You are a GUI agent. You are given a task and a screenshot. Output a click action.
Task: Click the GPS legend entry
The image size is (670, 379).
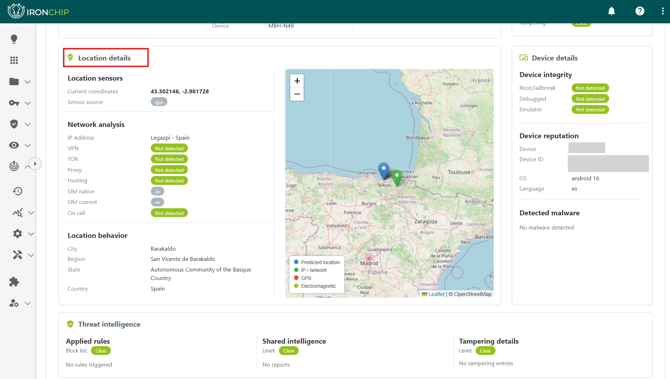coord(303,278)
